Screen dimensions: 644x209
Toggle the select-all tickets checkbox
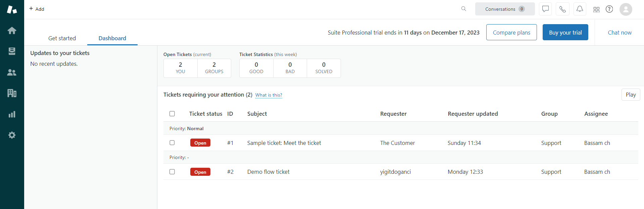coord(172,114)
